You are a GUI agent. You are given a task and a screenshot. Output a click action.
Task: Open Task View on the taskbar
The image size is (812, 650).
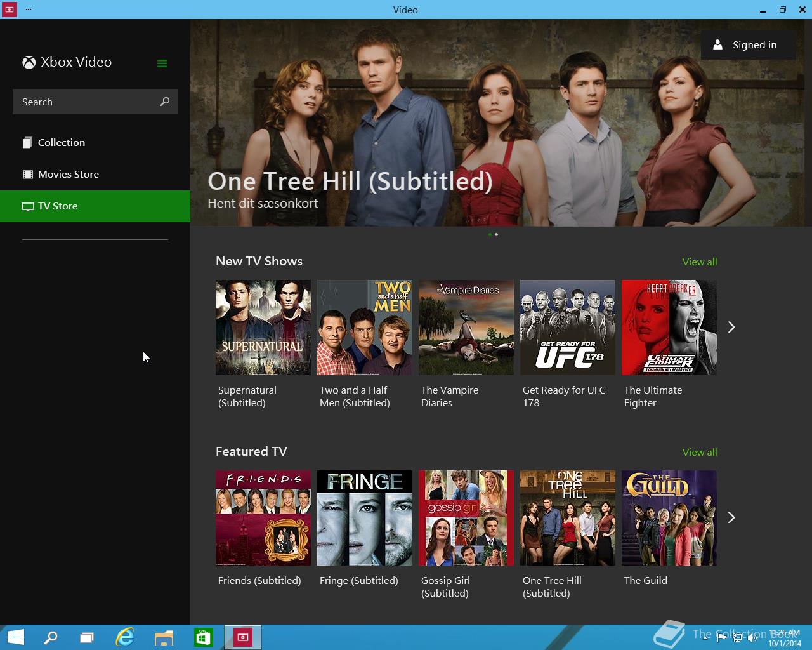87,637
